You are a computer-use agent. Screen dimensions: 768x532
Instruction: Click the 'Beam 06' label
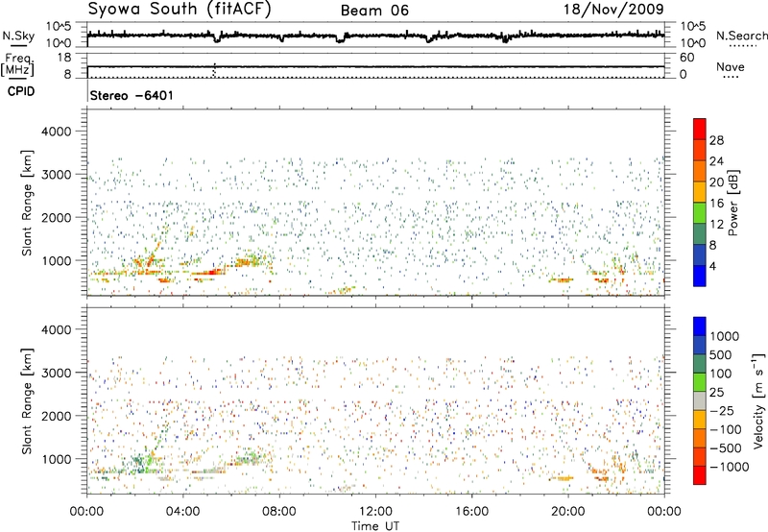pos(374,11)
